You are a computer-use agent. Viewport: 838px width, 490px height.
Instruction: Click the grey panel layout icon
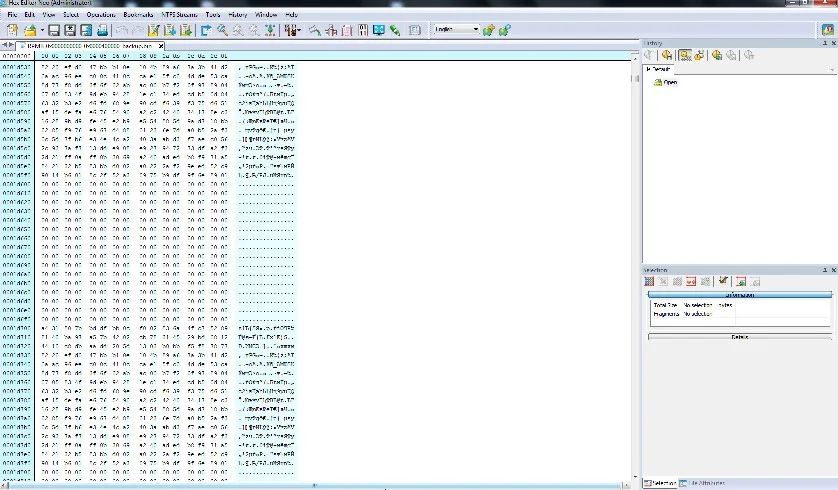click(x=415, y=30)
